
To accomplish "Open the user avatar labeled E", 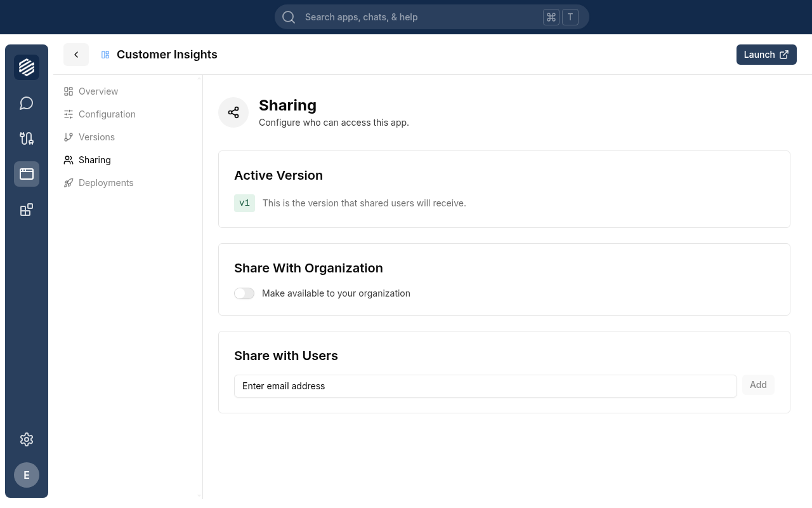I will click(x=27, y=475).
